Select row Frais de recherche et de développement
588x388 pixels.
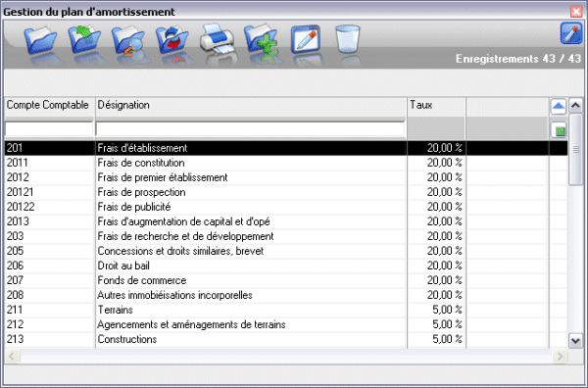coord(286,236)
